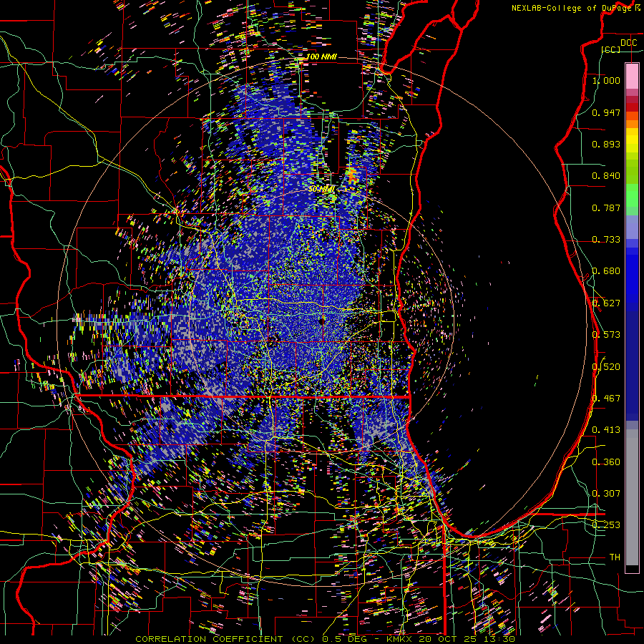
Task: Click the NEXLAB-College of DuPage credit text
Action: coord(575,8)
